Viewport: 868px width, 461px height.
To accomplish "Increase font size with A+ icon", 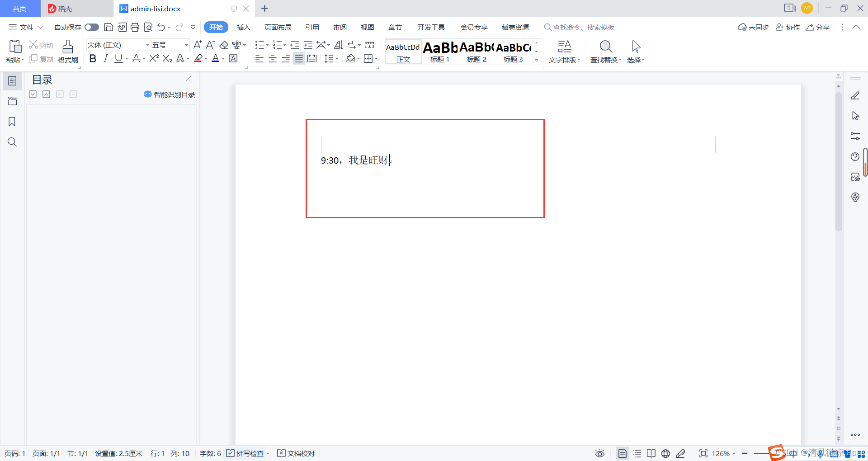I will 198,45.
